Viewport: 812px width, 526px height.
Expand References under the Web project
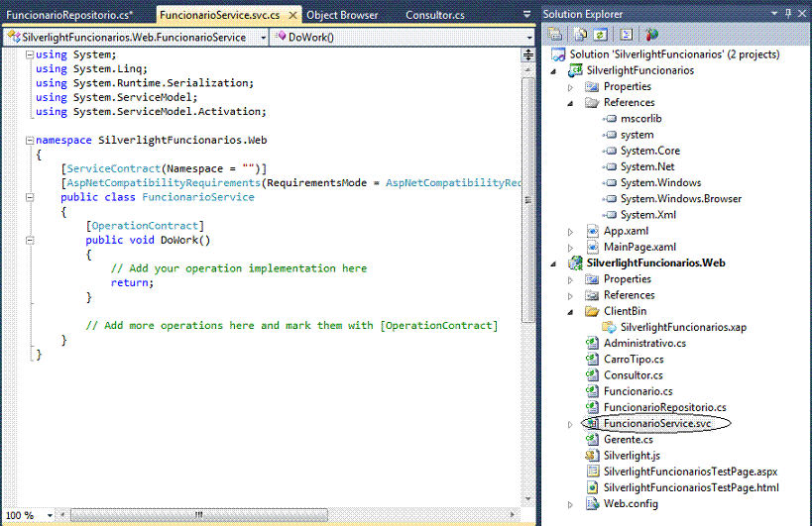point(570,296)
